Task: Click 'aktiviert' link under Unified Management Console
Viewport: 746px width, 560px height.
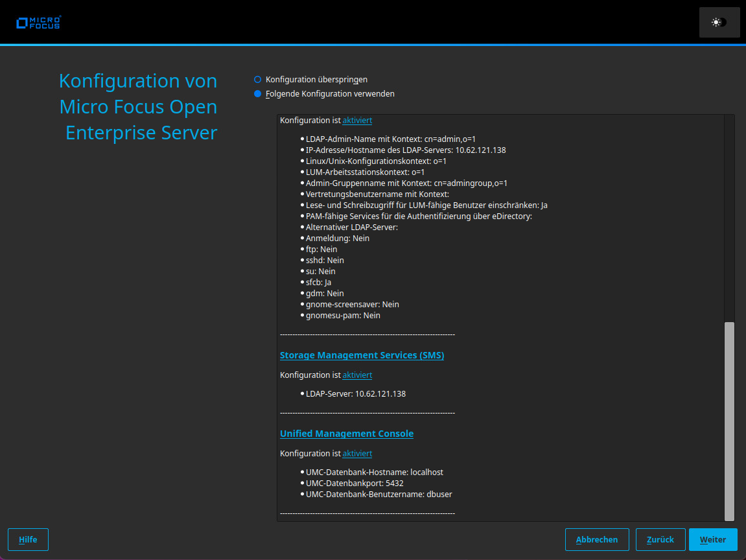Action: [x=357, y=453]
